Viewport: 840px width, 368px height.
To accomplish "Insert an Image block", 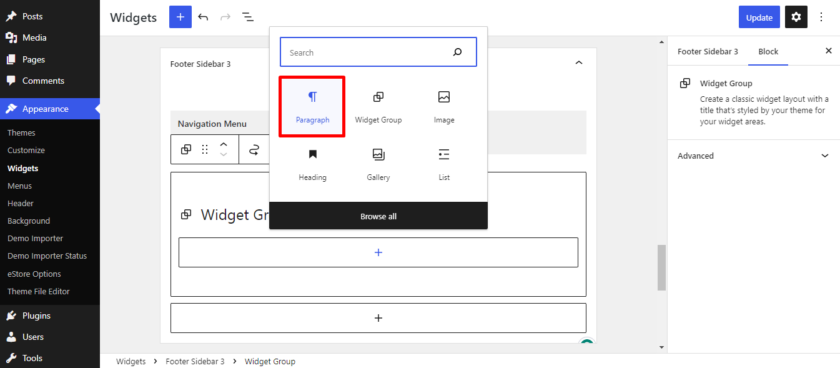I will (x=444, y=107).
